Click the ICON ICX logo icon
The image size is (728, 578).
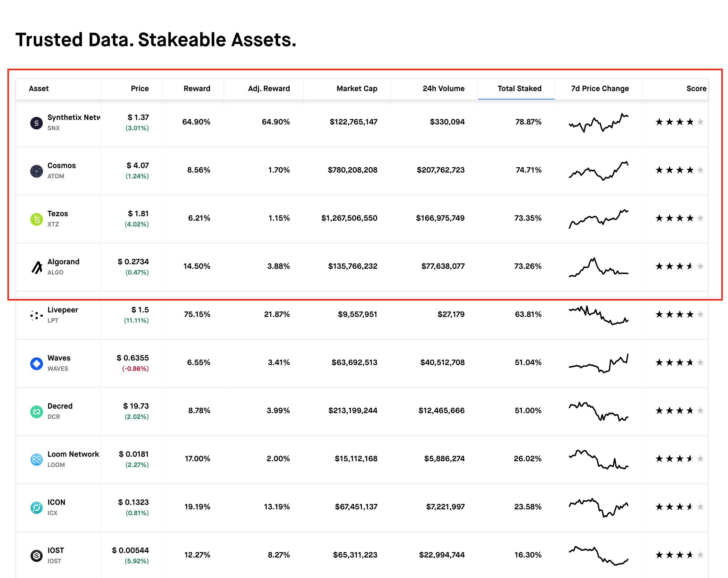coord(37,508)
